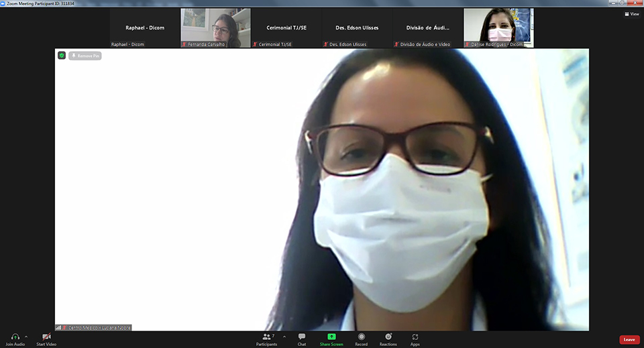644x348 pixels.
Task: Open the Participants panel
Action: coord(266,337)
